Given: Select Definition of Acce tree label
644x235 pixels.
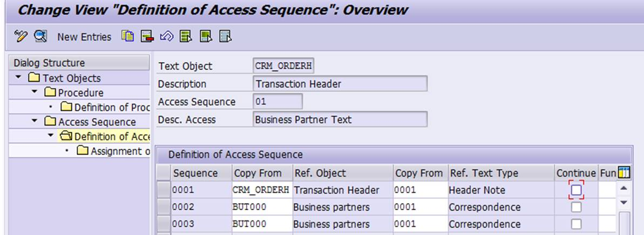Looking at the screenshot, I should [x=112, y=136].
